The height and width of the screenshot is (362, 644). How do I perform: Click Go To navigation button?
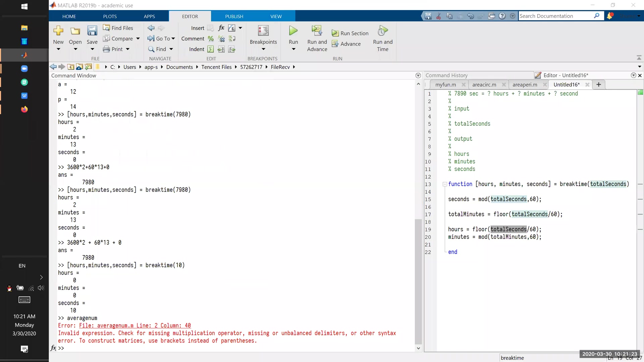coord(164,39)
